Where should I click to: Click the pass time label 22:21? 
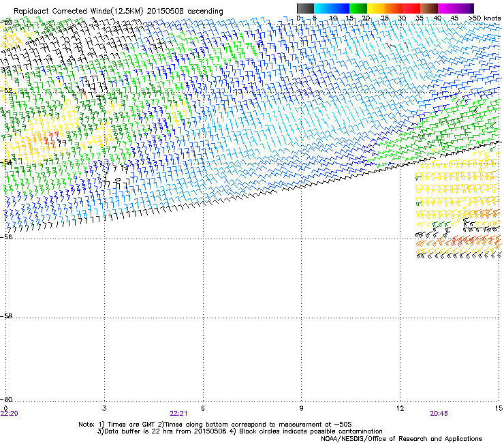click(178, 414)
